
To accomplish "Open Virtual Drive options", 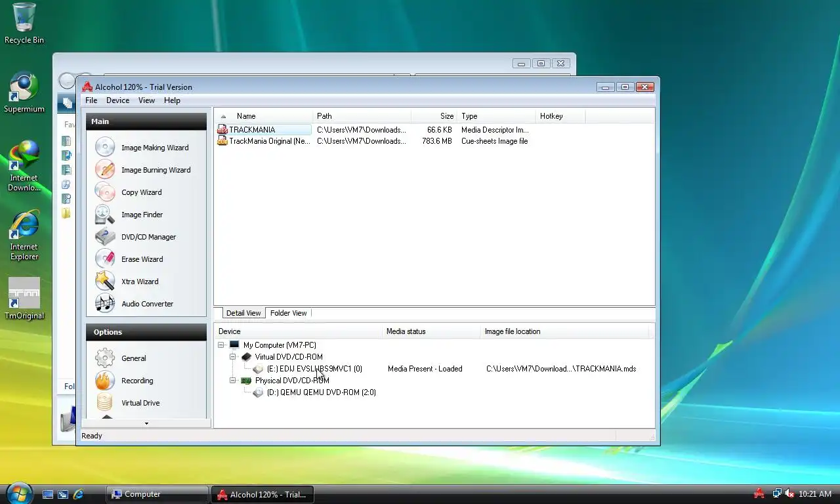I will pyautogui.click(x=128, y=403).
